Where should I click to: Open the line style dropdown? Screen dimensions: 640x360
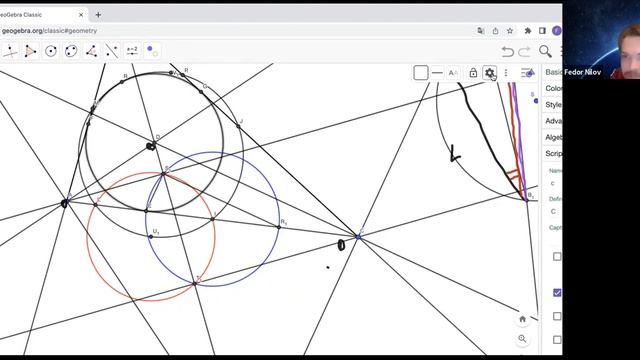(437, 73)
